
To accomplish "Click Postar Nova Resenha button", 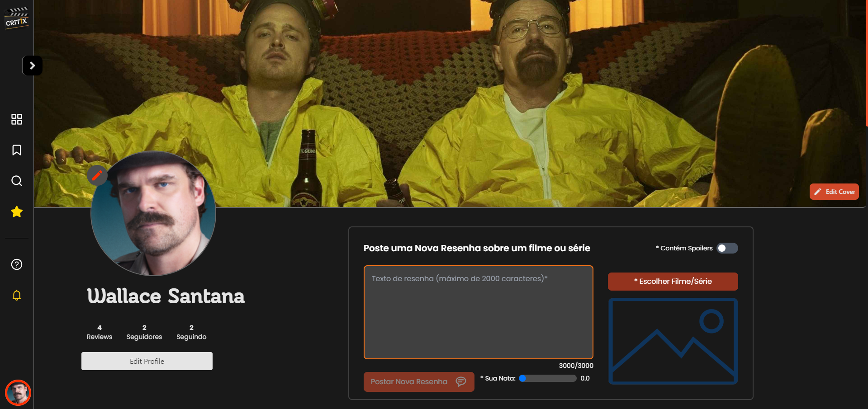I will pyautogui.click(x=419, y=382).
